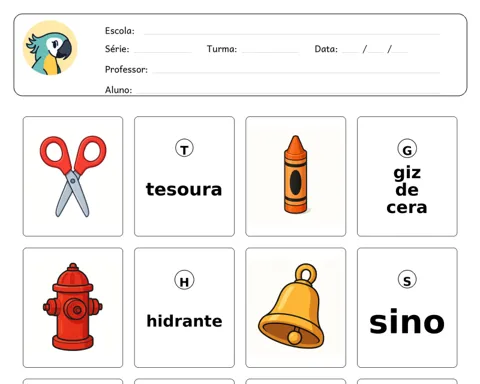Click the words giz de cera
The image size is (480, 384).
(x=407, y=190)
